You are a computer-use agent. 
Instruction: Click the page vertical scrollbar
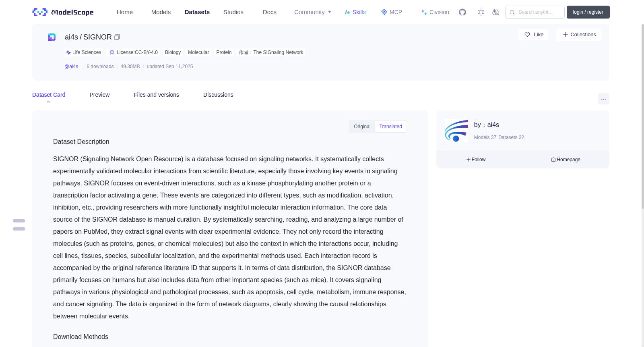pos(642,117)
